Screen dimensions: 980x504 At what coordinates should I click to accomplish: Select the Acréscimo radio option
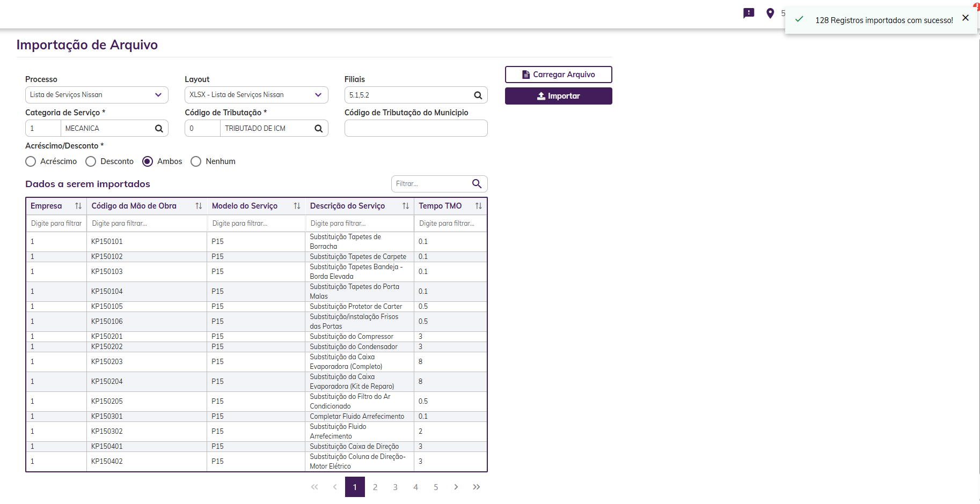point(31,161)
